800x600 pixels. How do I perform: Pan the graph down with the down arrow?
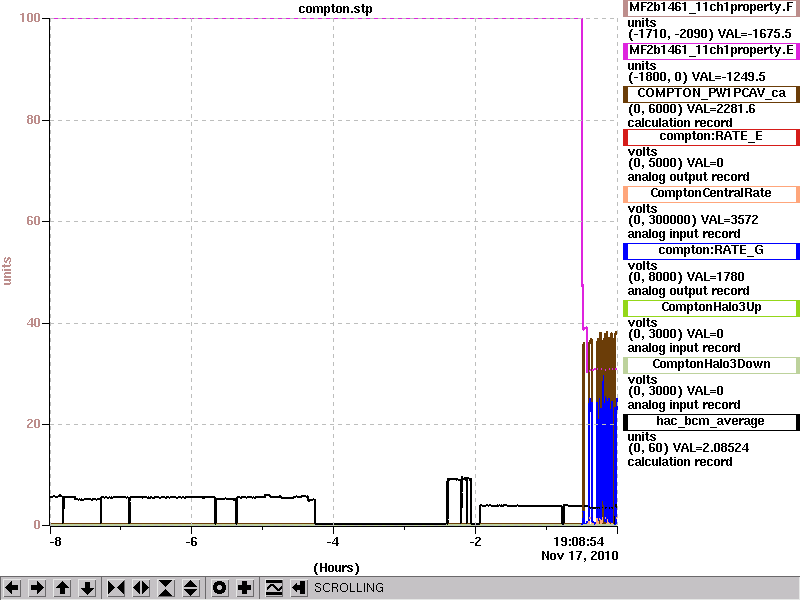coord(88,588)
